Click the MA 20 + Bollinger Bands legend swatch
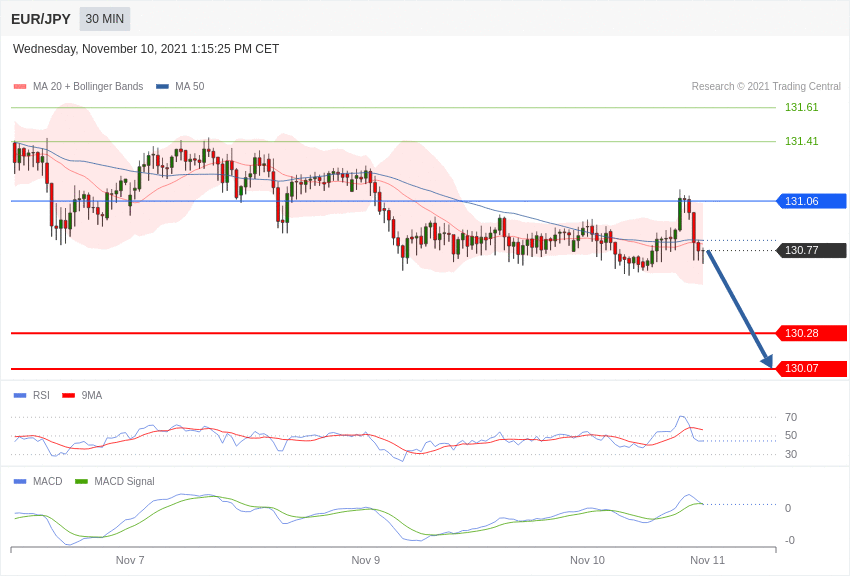Screen dimensions: 850x576 tap(20, 87)
